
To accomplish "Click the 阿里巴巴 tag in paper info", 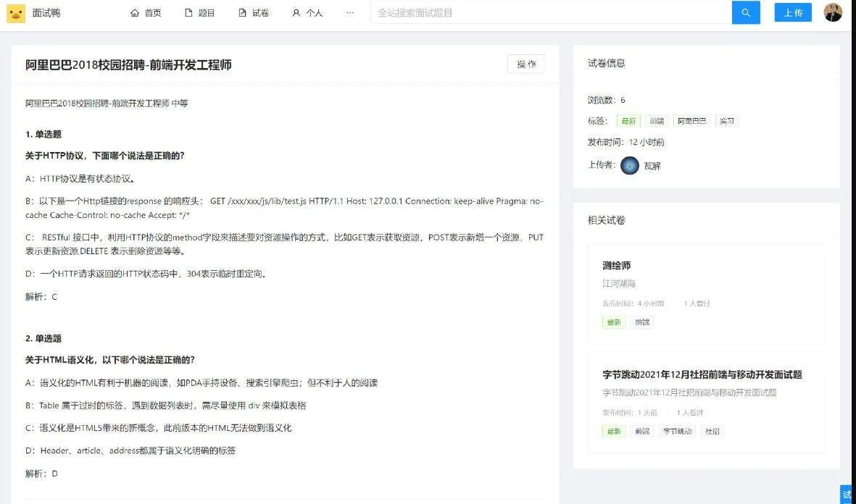I will (691, 120).
